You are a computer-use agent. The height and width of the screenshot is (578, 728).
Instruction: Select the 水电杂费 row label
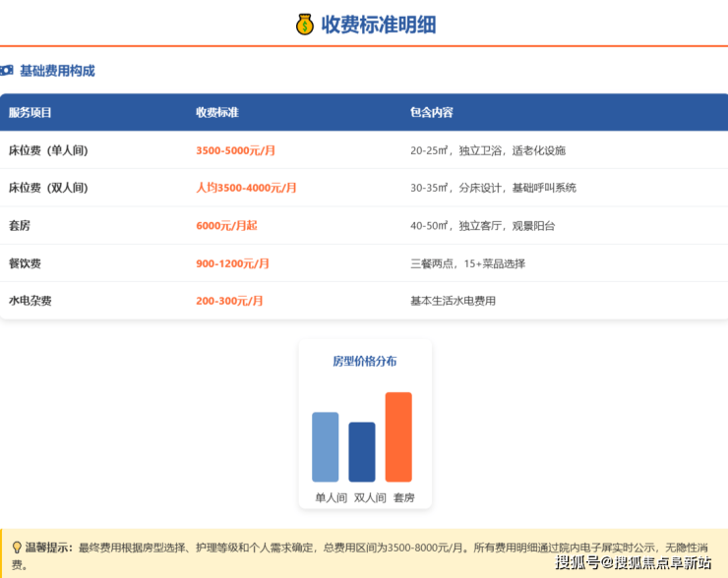30,301
